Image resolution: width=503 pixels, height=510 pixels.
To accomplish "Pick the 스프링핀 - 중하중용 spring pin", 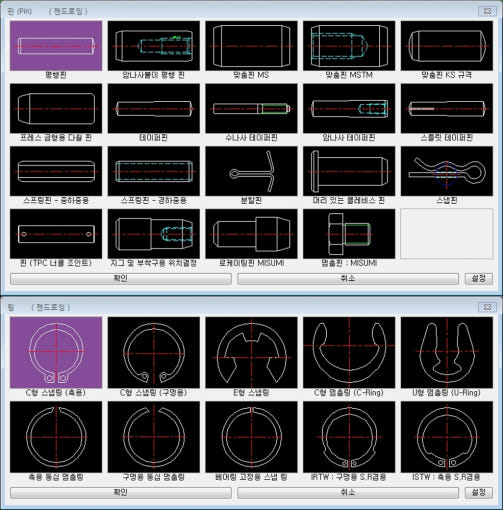I will 56,171.
